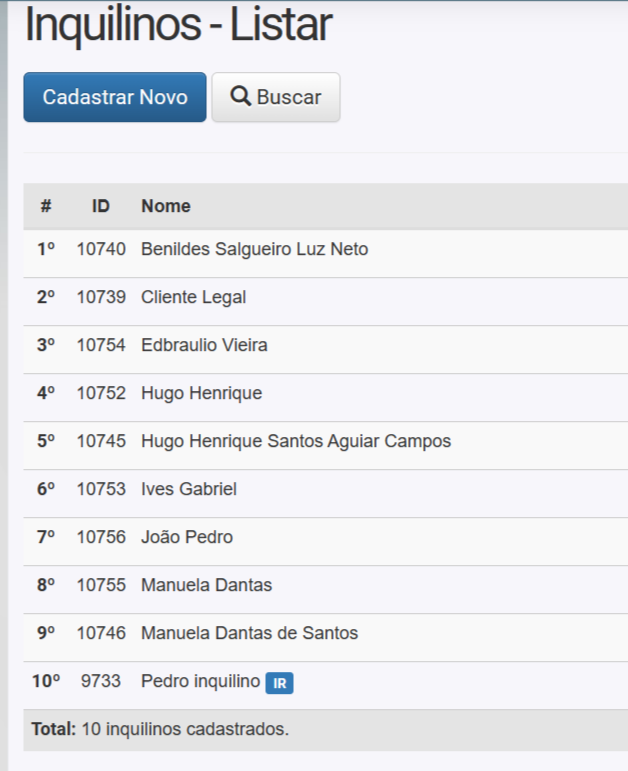Open the Ives Gabriel tenant row
628x771 pixels.
click(188, 489)
